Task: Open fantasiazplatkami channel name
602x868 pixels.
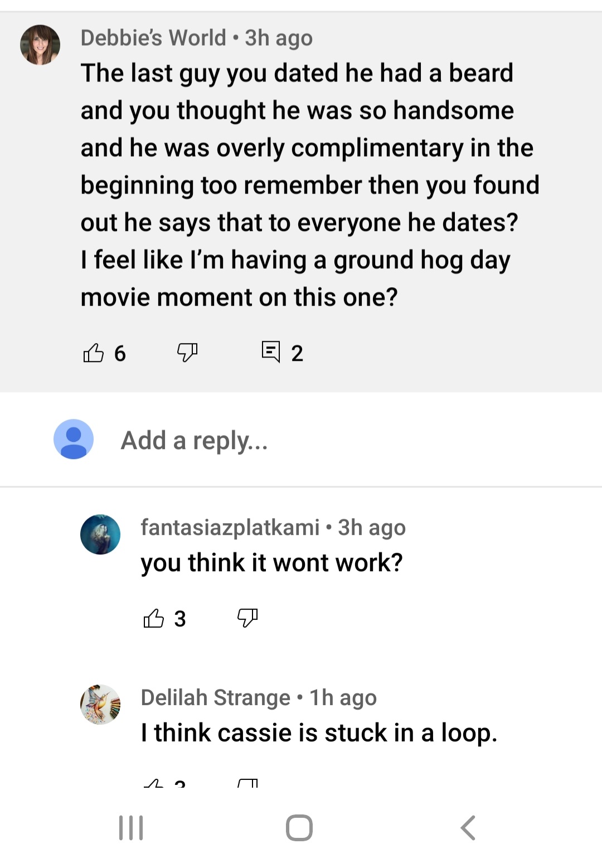Action: coord(230,527)
